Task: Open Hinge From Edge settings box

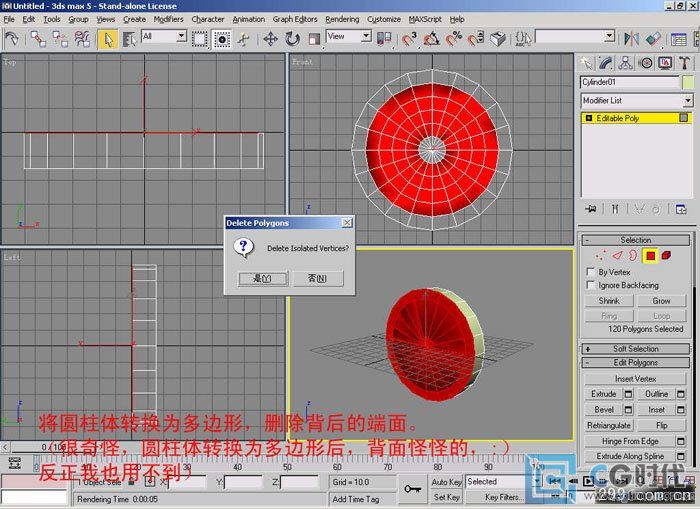Action: pyautogui.click(x=680, y=441)
